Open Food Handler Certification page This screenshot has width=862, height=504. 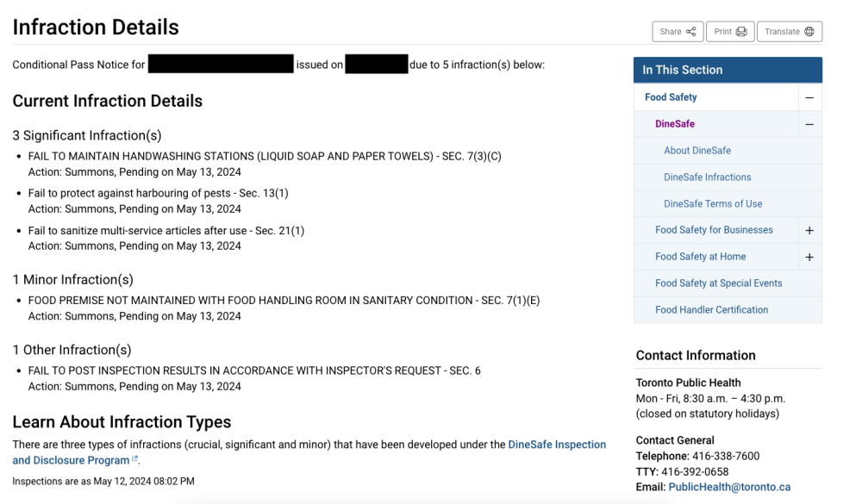[x=712, y=310]
